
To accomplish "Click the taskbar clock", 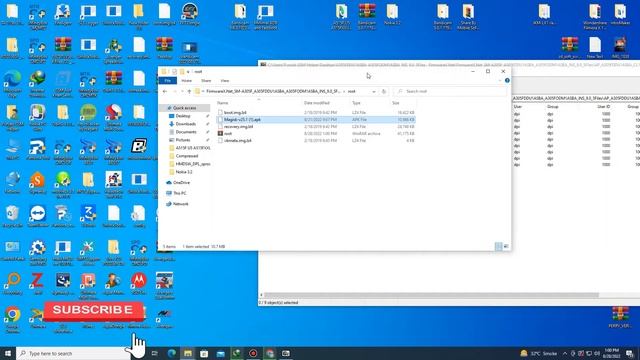I will (611, 353).
